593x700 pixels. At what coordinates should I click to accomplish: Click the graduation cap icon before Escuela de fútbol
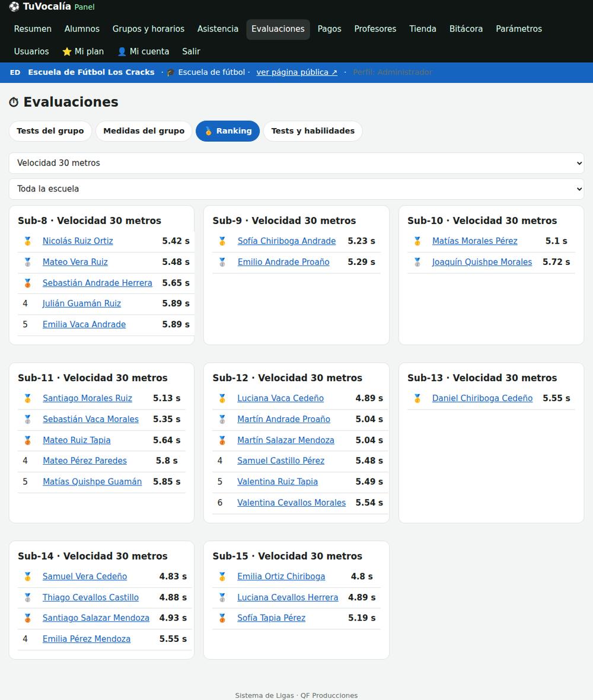pyautogui.click(x=171, y=72)
